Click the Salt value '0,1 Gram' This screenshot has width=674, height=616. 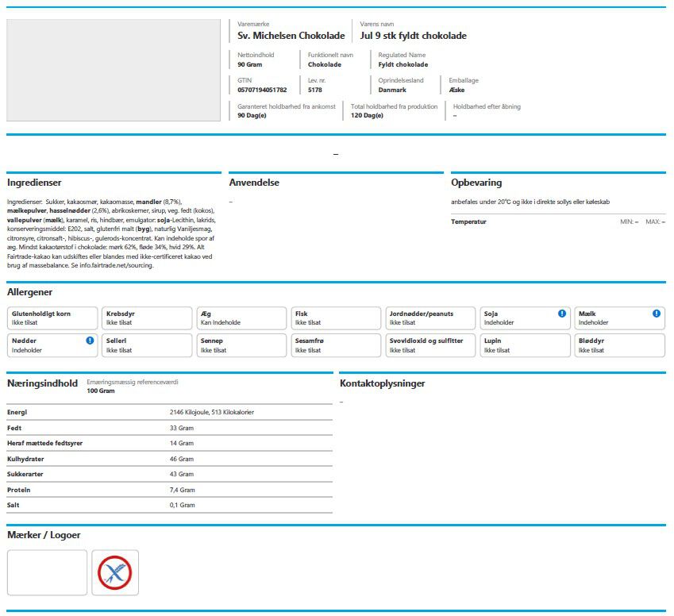tap(183, 505)
